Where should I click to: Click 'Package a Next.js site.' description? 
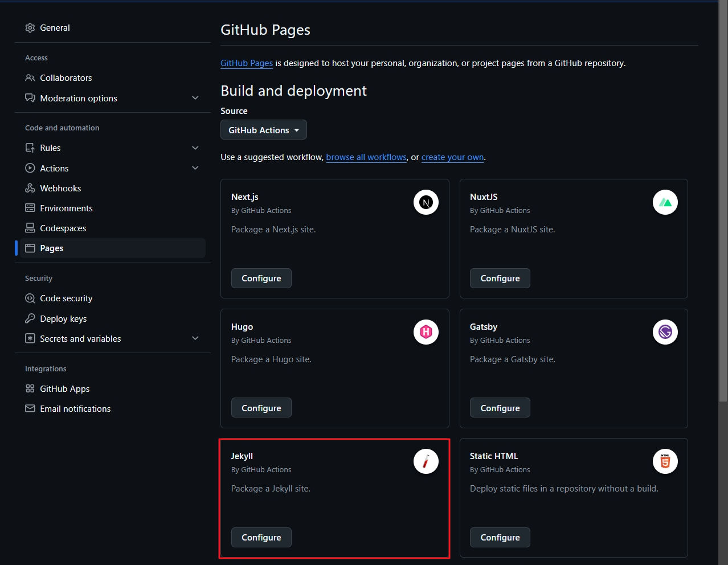coord(273,230)
